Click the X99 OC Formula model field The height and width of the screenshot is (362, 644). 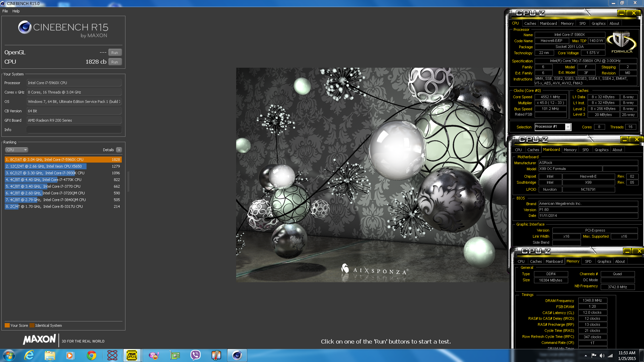point(570,169)
